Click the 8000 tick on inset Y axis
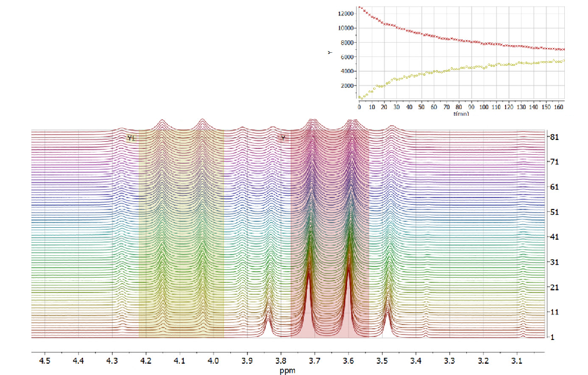 coord(347,43)
